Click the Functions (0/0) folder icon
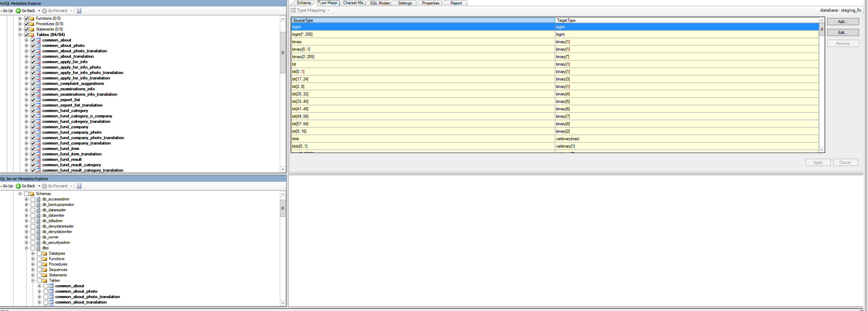The image size is (868, 311). pos(32,19)
